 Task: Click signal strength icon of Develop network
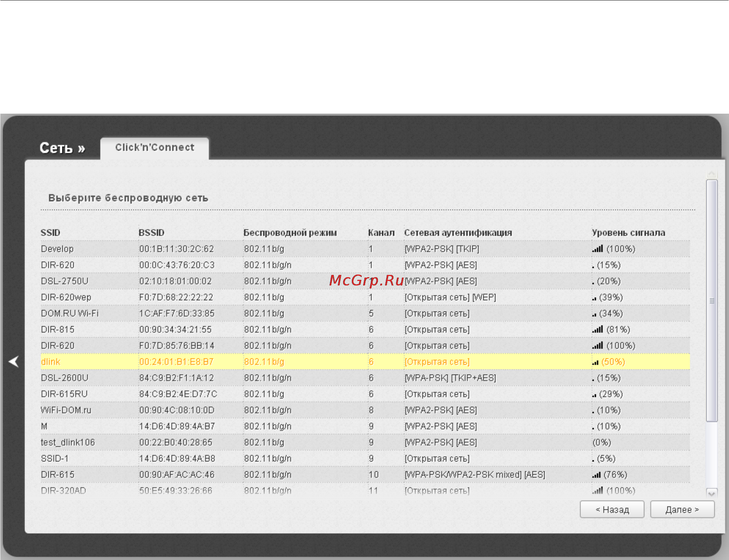click(597, 248)
